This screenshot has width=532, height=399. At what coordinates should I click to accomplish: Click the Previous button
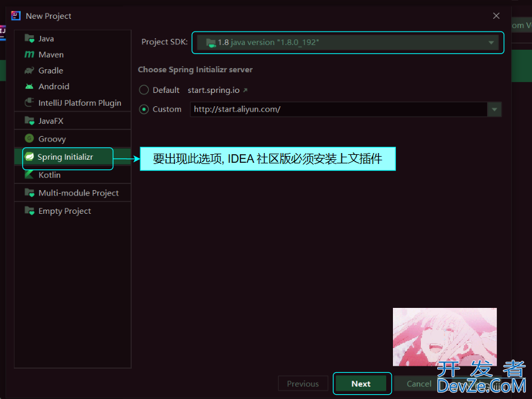point(303,384)
